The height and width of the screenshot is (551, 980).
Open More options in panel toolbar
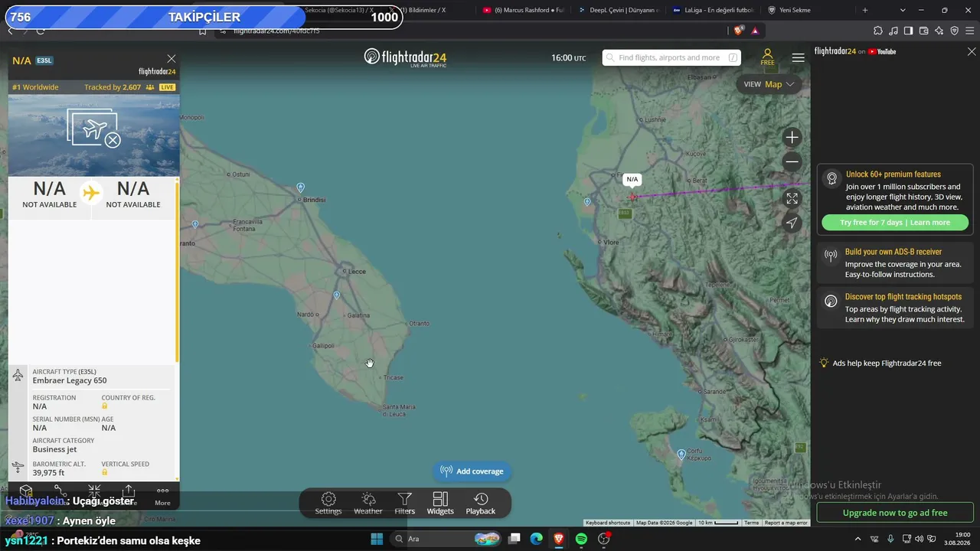[x=162, y=496]
